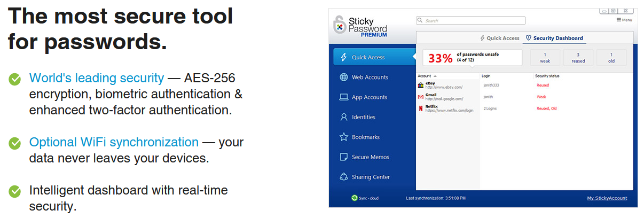Open the My StickyAccount link
644x218 pixels.
click(x=607, y=198)
